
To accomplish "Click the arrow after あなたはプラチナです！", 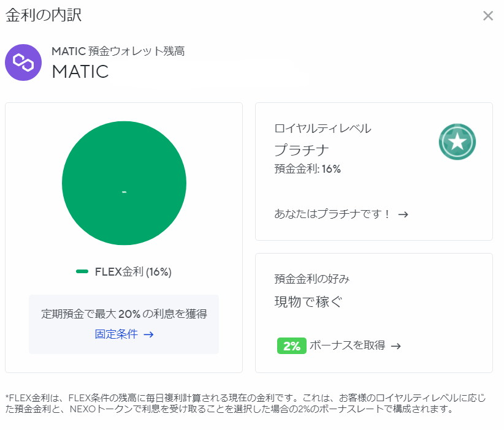I will pyautogui.click(x=403, y=214).
